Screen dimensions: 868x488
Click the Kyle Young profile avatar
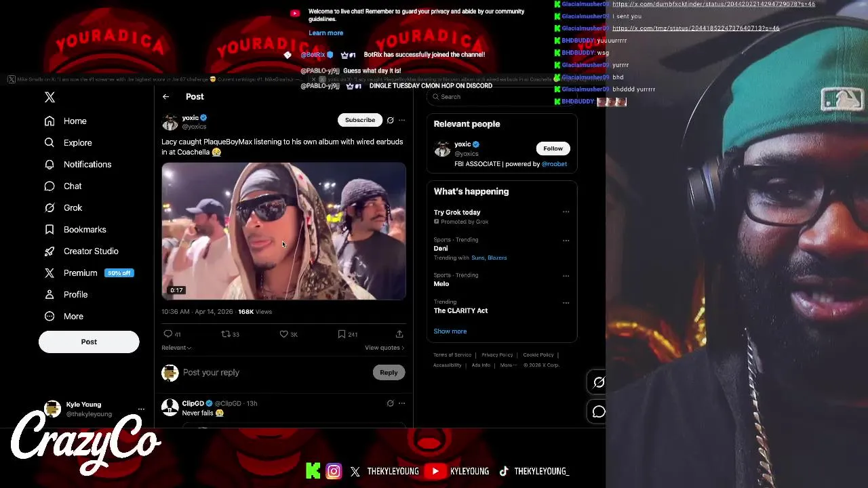[x=52, y=409]
